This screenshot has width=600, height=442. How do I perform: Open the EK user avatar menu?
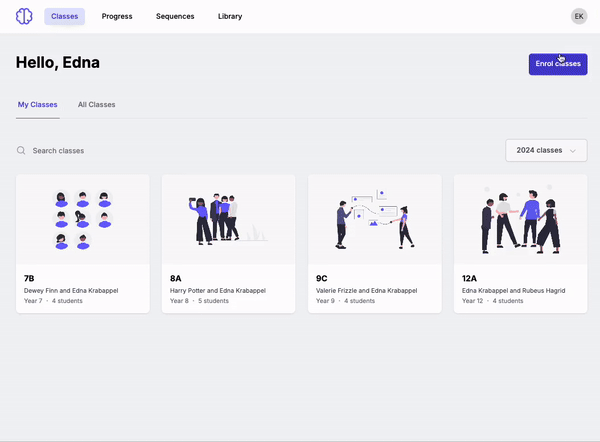click(579, 16)
